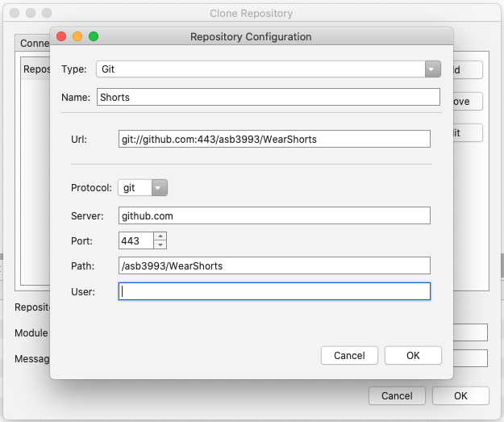Minimize the Repository Configuration dialog with yellow button
The image size is (504, 422).
(77, 36)
